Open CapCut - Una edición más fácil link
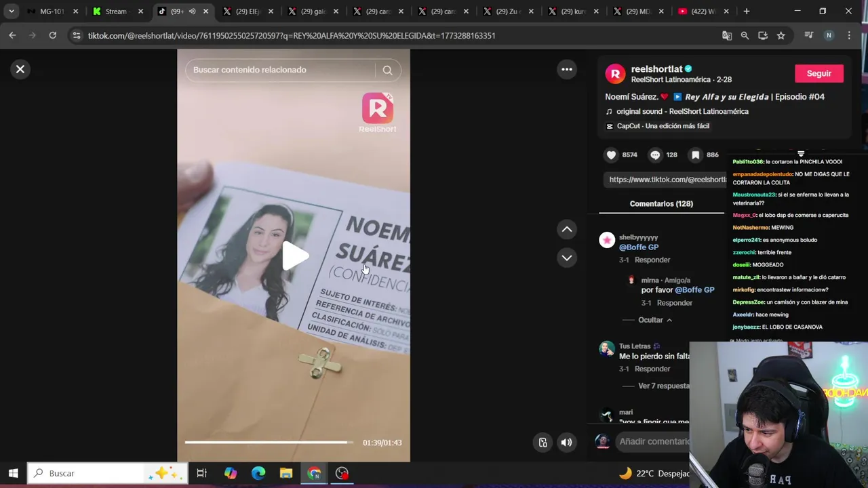Image resolution: width=868 pixels, height=488 pixels. pos(663,126)
